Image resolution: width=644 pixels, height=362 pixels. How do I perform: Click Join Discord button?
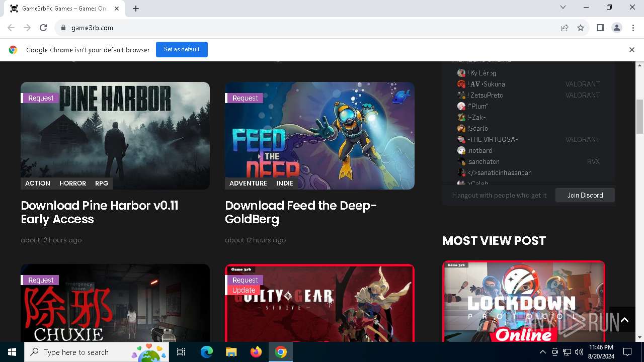pyautogui.click(x=585, y=195)
